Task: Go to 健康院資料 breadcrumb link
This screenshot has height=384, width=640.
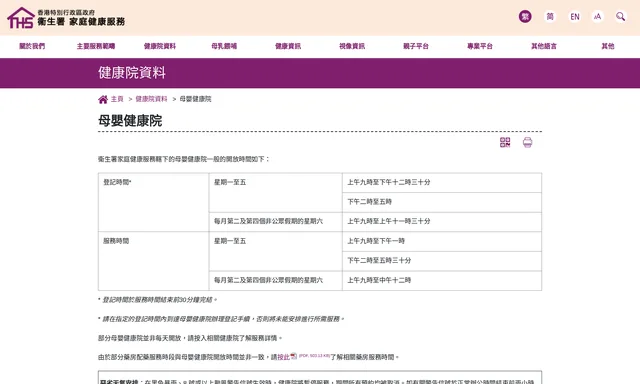Action: (x=151, y=99)
